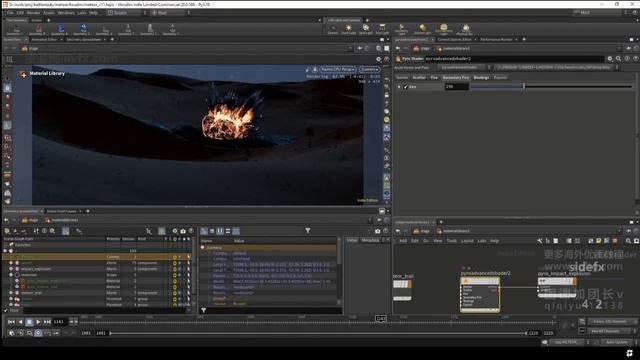The height and width of the screenshot is (360, 640).
Task: Adjust the Fire intensity slider
Action: click(551, 87)
